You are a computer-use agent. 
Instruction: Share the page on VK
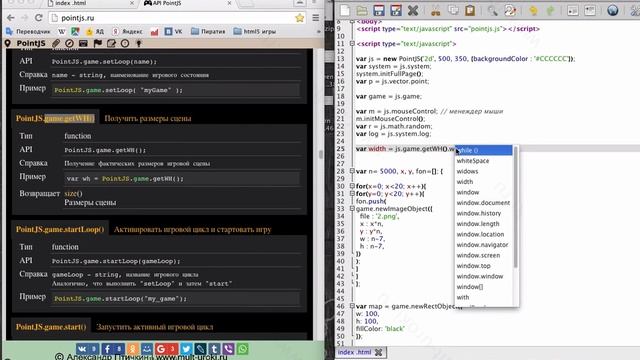87,349
